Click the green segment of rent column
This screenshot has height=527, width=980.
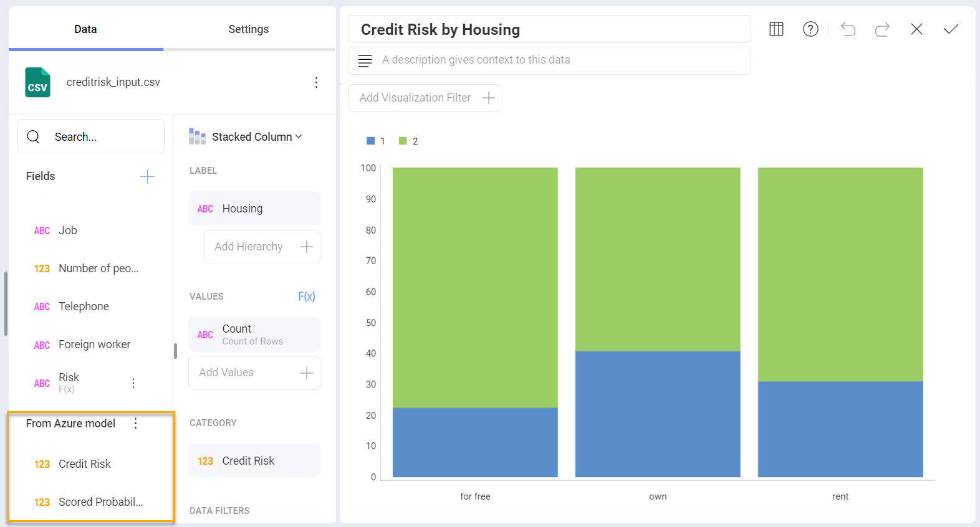840,274
